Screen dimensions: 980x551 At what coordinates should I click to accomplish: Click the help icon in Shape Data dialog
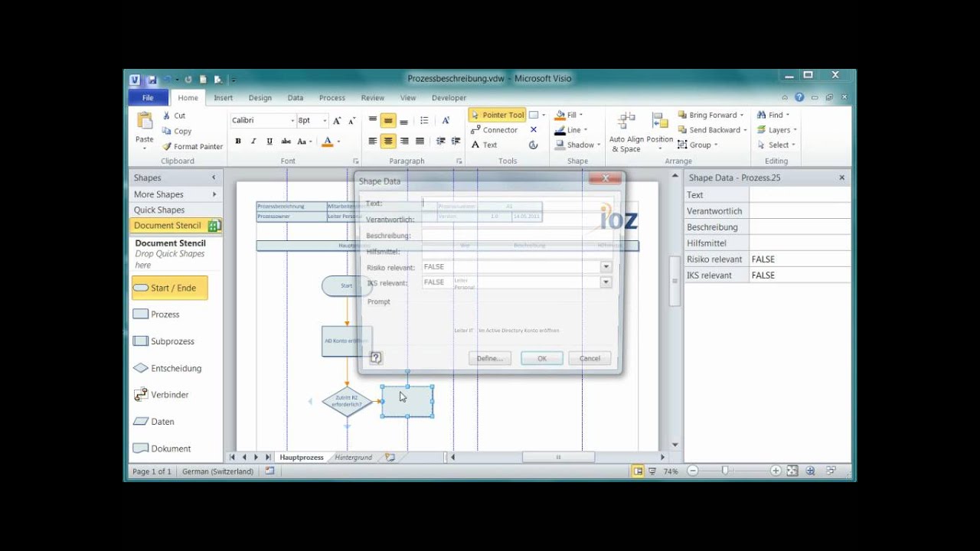(x=376, y=357)
